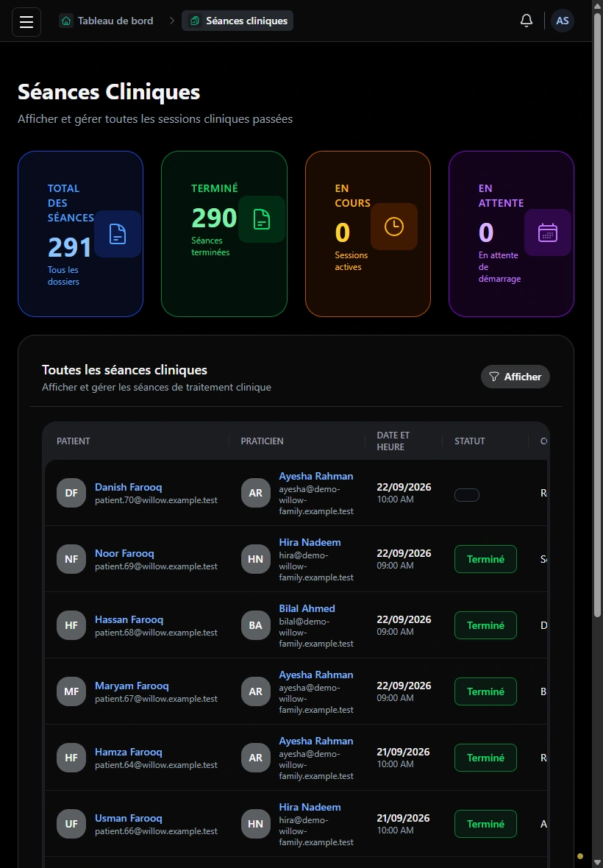
Task: Open patient Usman Farooq
Action: pos(129,818)
